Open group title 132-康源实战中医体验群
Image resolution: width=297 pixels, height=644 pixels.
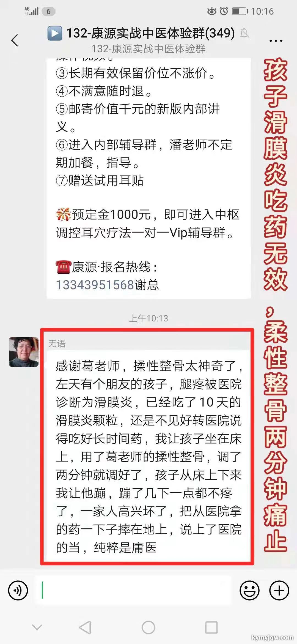pyautogui.click(x=150, y=33)
